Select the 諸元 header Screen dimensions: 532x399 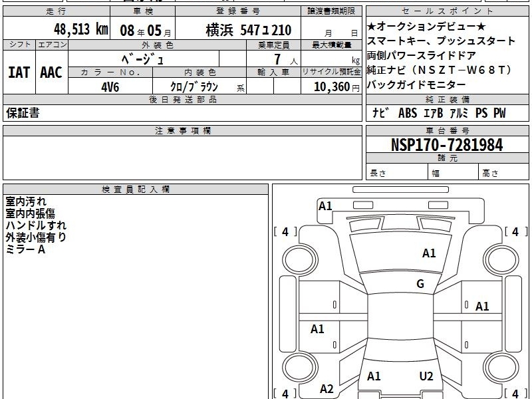tap(447, 158)
